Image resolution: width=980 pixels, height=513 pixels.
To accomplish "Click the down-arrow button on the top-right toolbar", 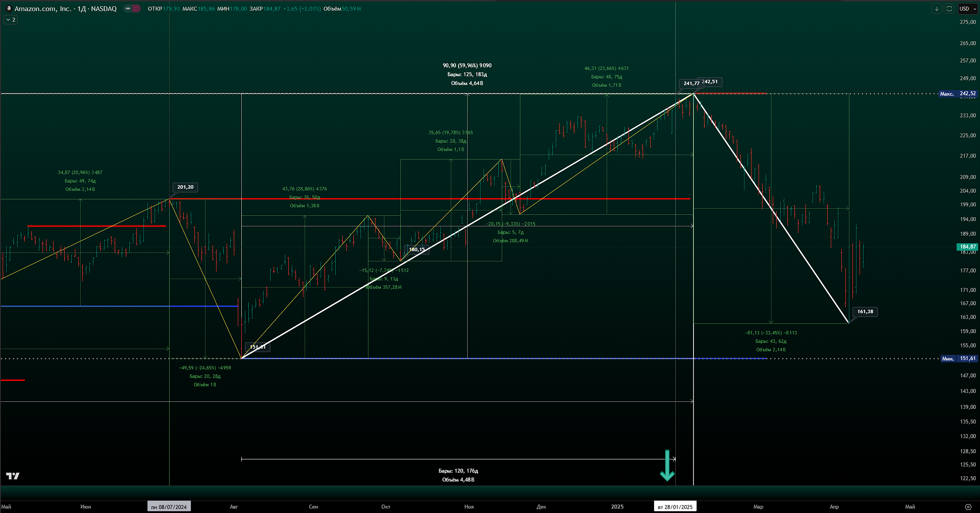I will 937,9.
